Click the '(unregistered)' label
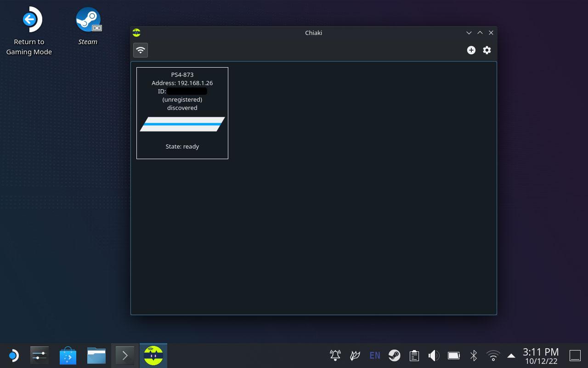Screen dimensions: 588x368 tap(182, 99)
